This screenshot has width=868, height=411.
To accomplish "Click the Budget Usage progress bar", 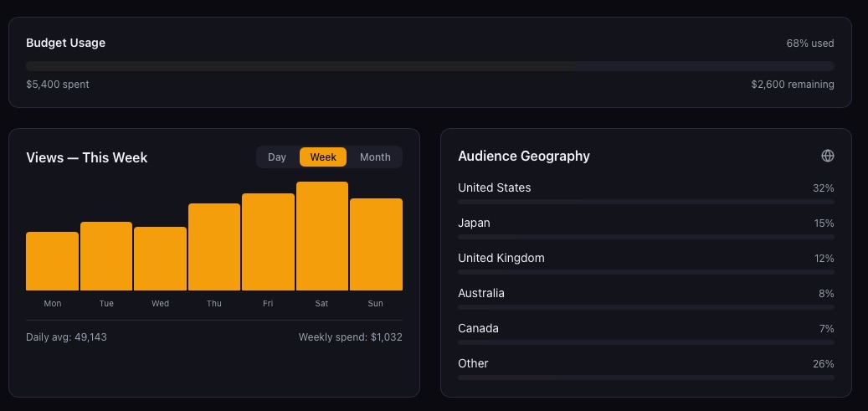I will click(x=429, y=65).
